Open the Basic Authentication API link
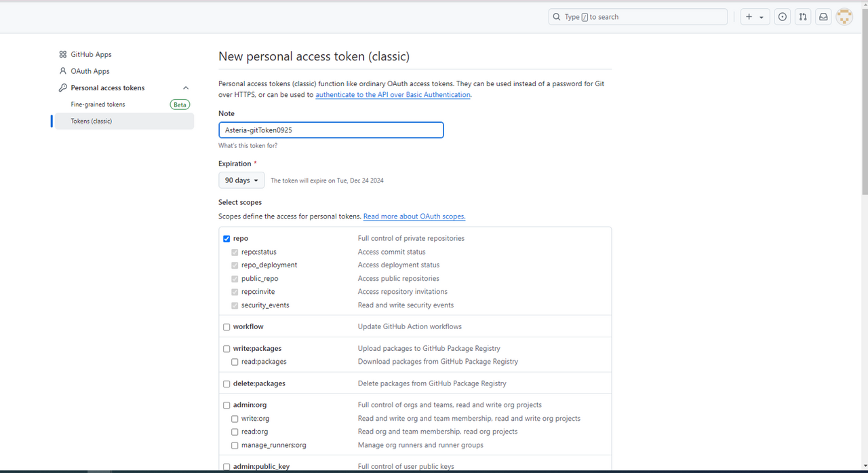 (393, 95)
